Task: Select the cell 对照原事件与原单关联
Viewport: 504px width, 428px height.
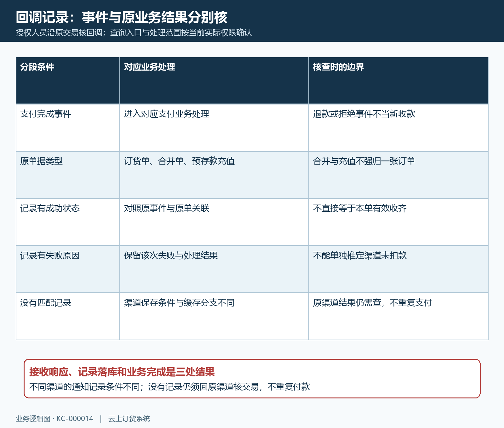Action: 214,222
